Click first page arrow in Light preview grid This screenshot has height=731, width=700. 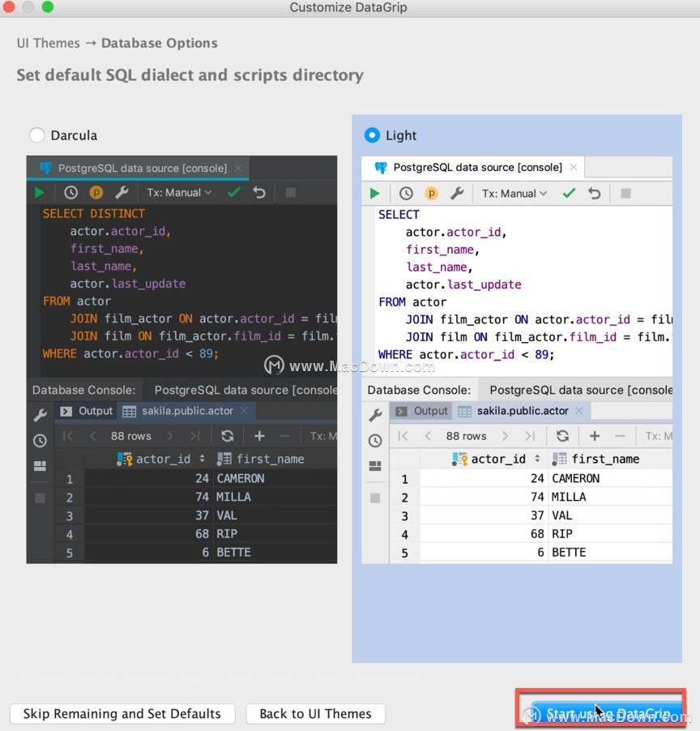click(x=403, y=436)
